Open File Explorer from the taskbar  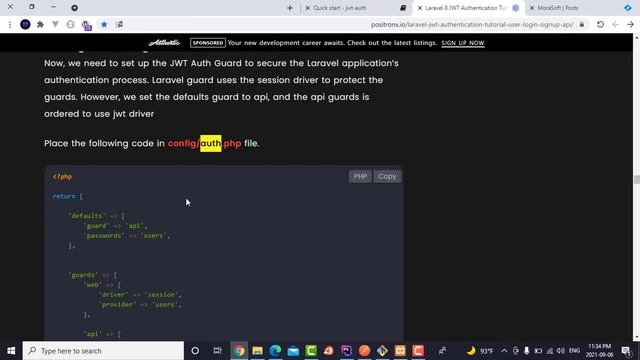click(x=257, y=351)
